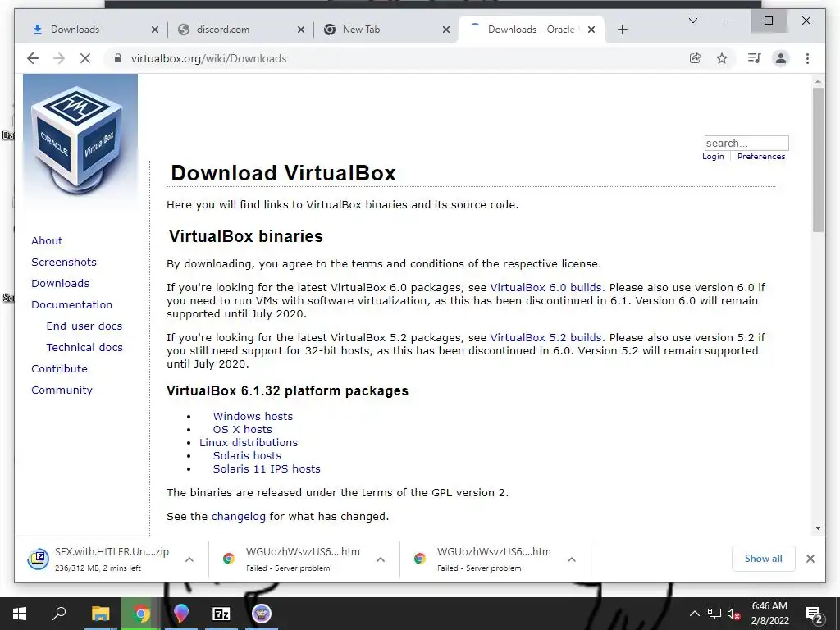Open the Contribute sidebar link

pyautogui.click(x=59, y=369)
